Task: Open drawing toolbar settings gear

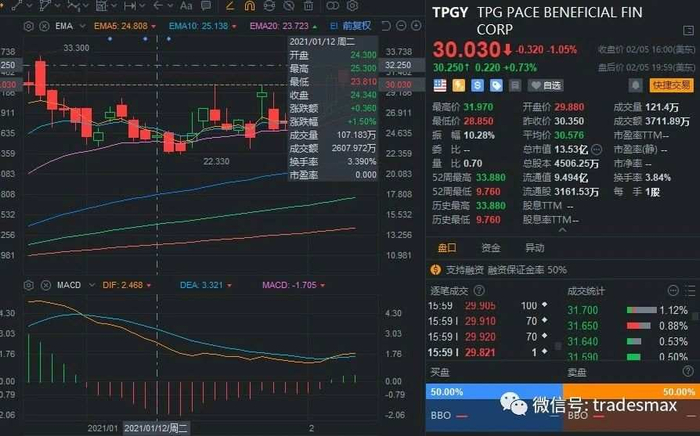Action: [x=352, y=5]
